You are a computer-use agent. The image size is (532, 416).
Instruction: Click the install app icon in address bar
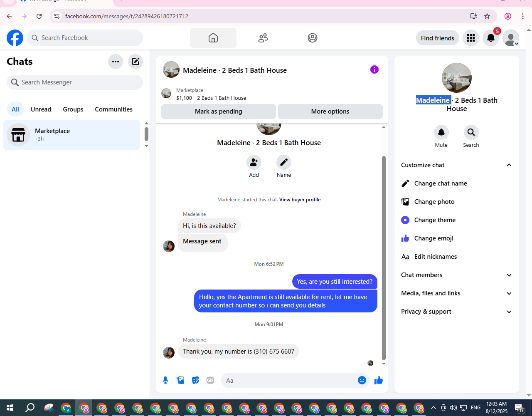point(473,16)
